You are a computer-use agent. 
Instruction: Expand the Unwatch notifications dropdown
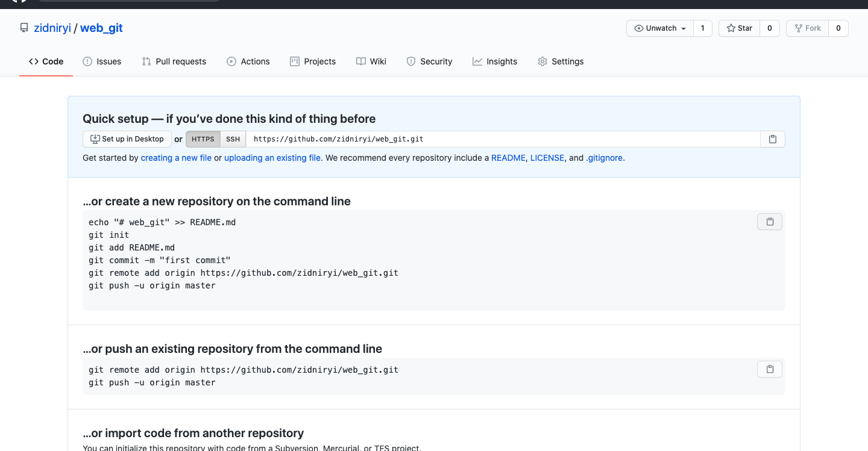661,28
